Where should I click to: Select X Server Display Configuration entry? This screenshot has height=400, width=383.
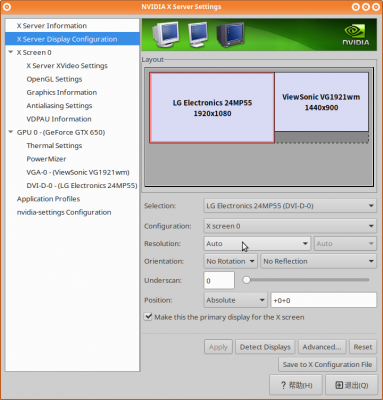[x=72, y=39]
